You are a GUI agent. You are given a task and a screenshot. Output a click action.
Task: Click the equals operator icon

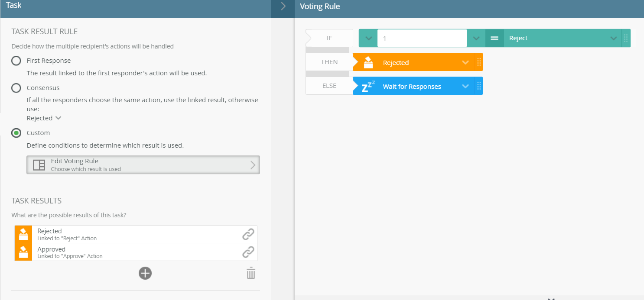coord(494,38)
